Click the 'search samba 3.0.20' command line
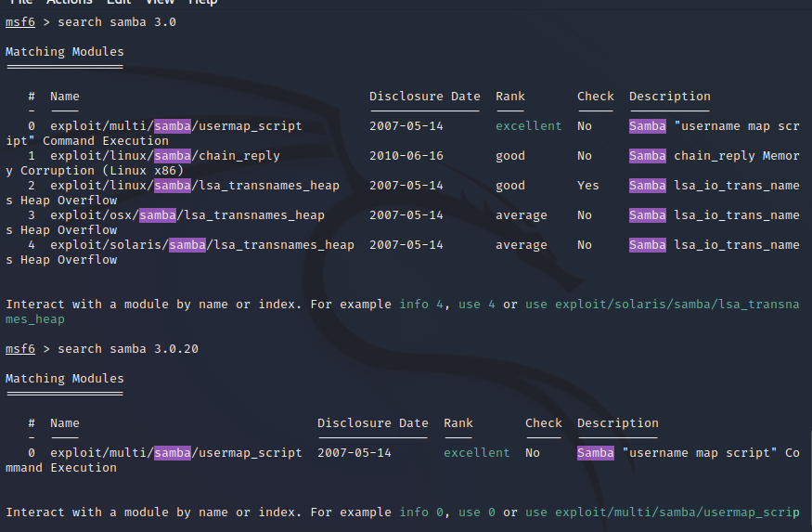Image resolution: width=812 pixels, height=532 pixels. (128, 349)
